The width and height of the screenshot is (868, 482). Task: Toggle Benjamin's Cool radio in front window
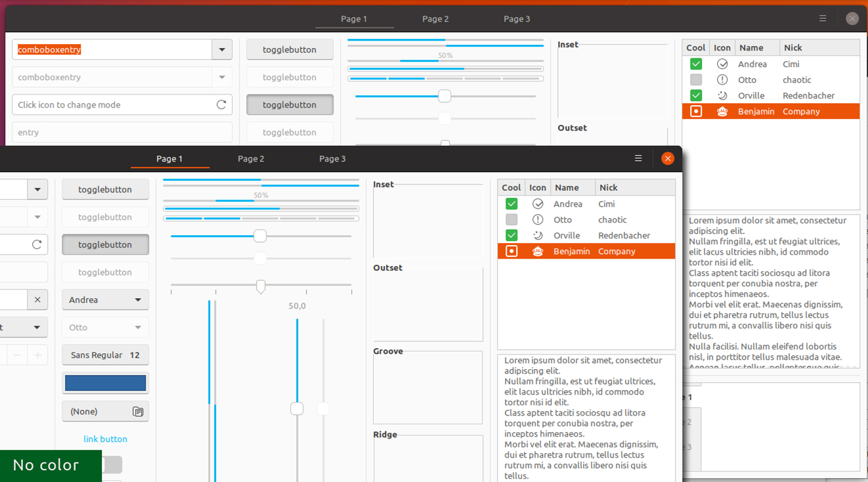[511, 251]
